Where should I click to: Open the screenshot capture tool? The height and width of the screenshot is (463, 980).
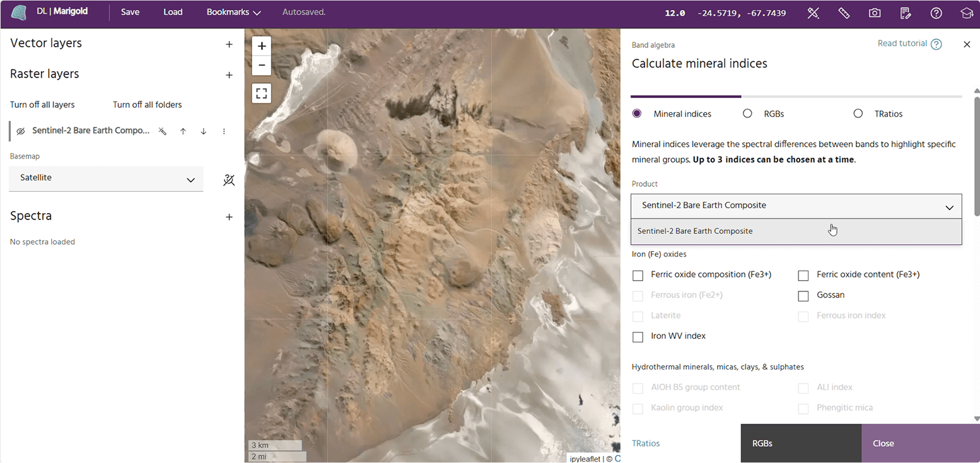point(874,13)
